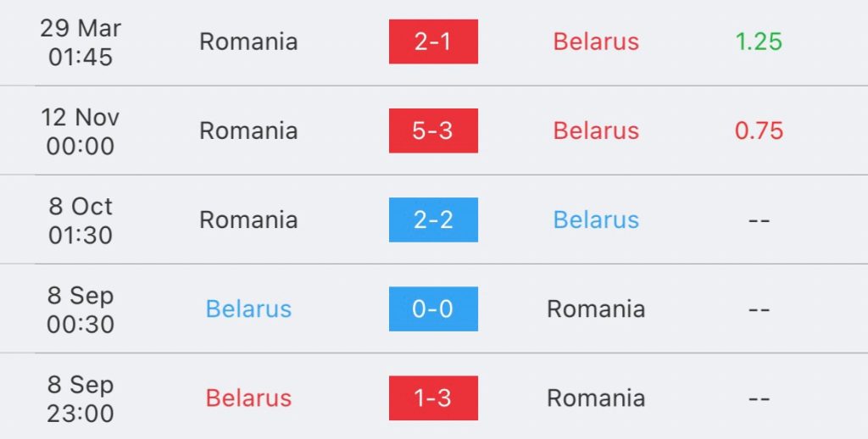Select the 29 Mar 01:45 date cell
Viewport: 868px width, 439px height.
point(81,42)
